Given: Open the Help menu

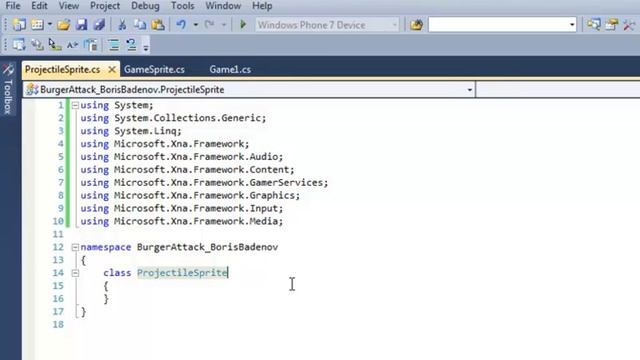Looking at the screenshot, I should (x=262, y=6).
